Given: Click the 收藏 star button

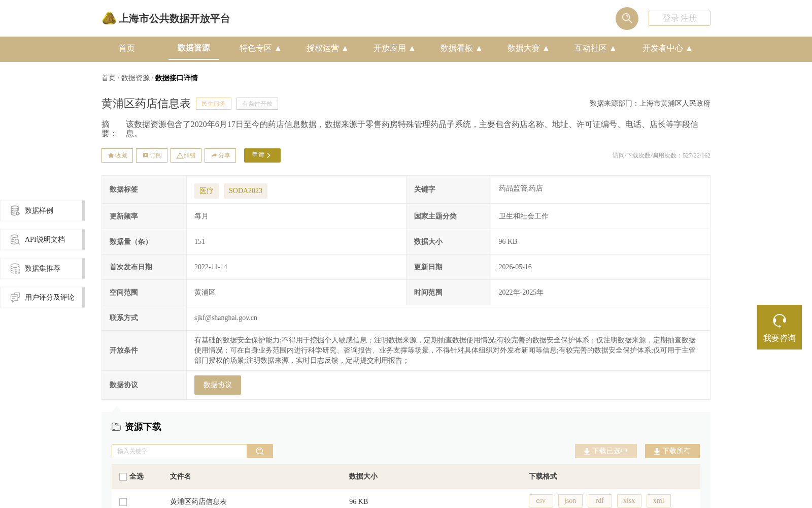Looking at the screenshot, I should (x=117, y=155).
